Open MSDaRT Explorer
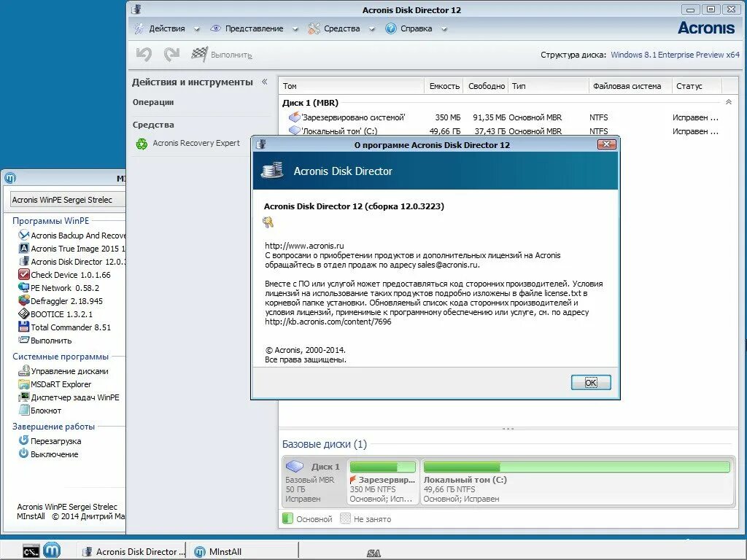 click(55, 384)
